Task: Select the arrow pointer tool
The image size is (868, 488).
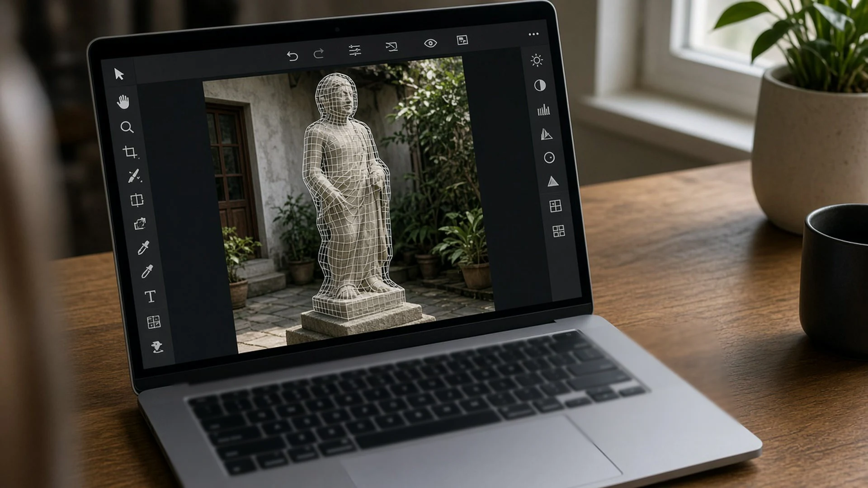Action: tap(119, 74)
